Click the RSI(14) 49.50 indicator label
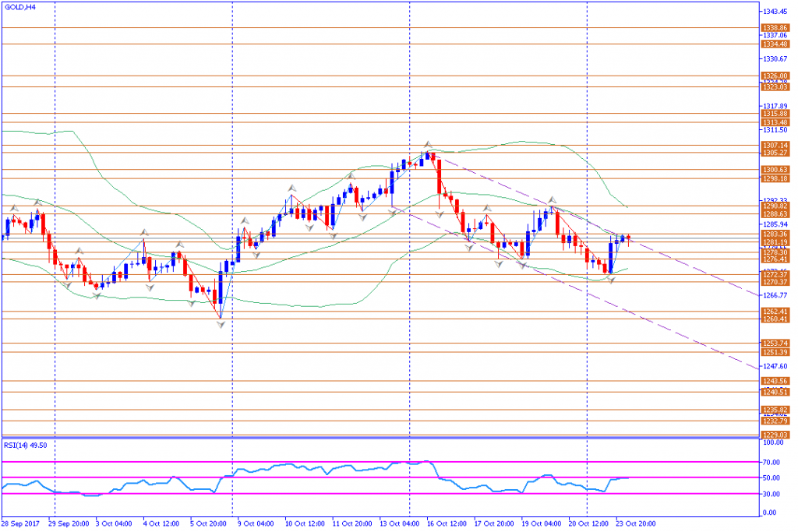 point(26,445)
